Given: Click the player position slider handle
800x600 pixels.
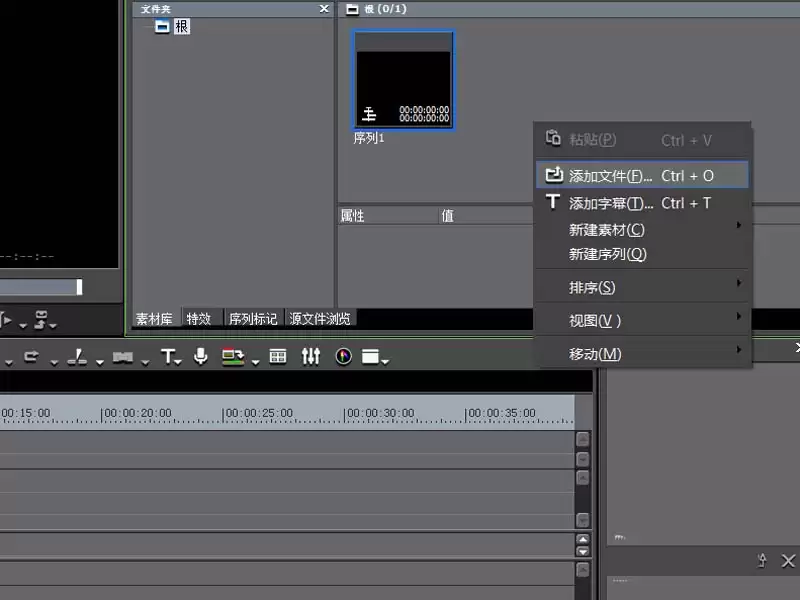Looking at the screenshot, I should (80, 287).
